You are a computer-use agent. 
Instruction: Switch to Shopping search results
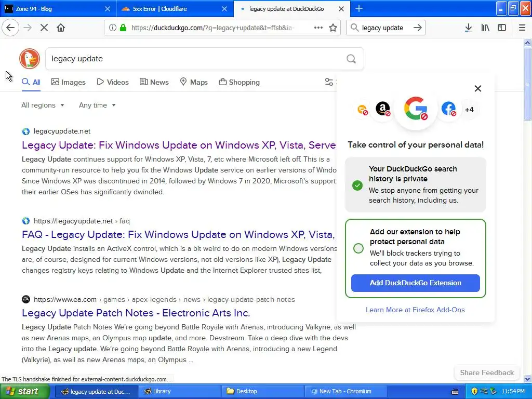click(x=239, y=82)
